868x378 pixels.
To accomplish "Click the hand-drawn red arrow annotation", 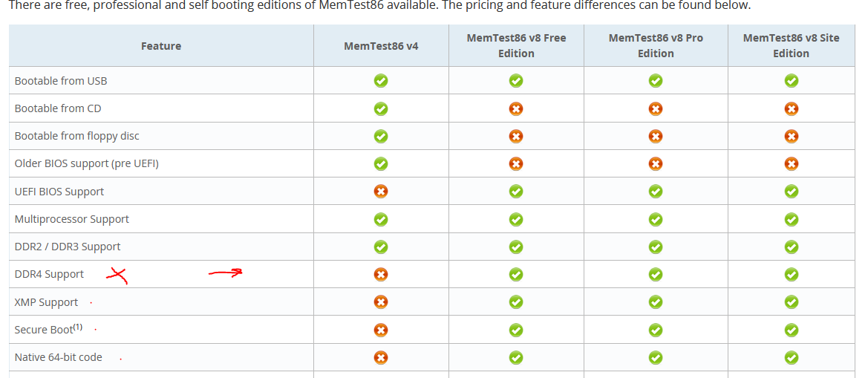I will click(x=225, y=273).
